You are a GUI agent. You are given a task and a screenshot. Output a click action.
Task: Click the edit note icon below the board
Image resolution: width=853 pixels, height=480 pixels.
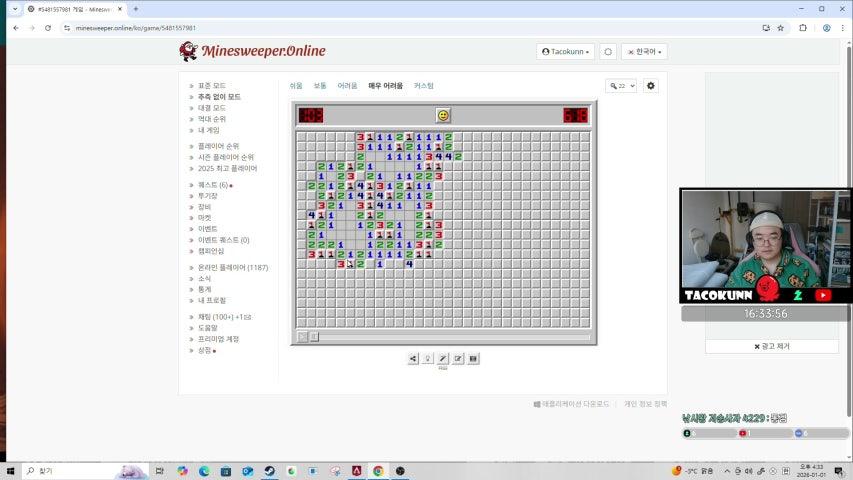(458, 359)
